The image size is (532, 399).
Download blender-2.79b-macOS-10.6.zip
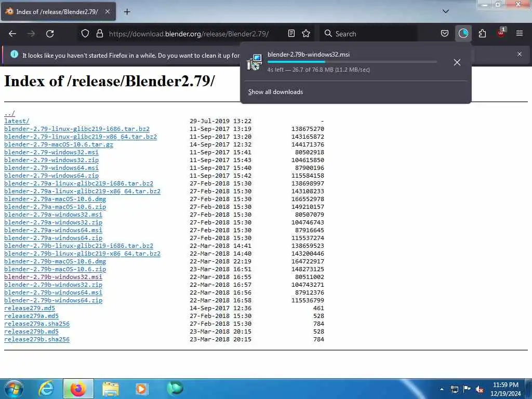[55, 270]
